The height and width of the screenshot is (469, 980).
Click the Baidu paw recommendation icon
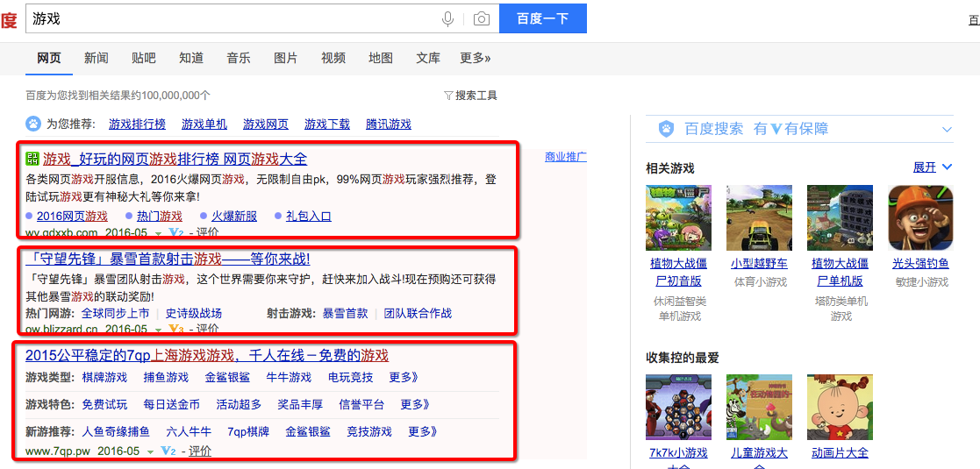[32, 124]
